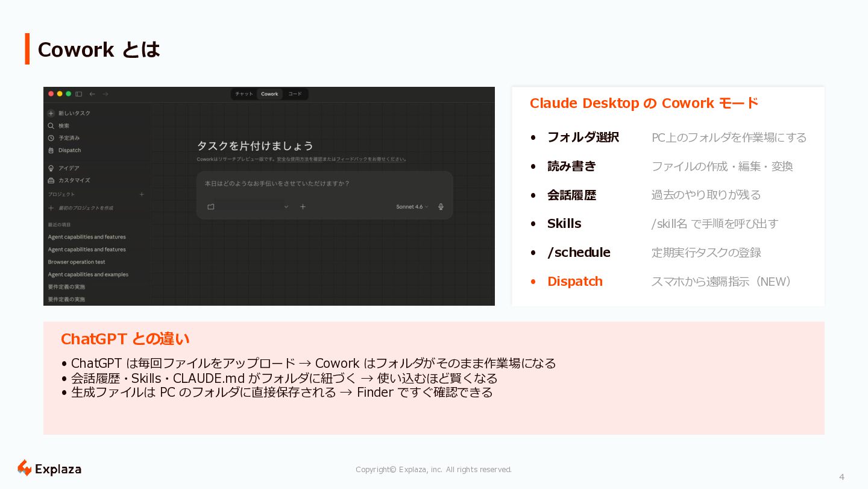Open the Sonnet 4.6 model dropdown
The width and height of the screenshot is (868, 489).
[412, 207]
